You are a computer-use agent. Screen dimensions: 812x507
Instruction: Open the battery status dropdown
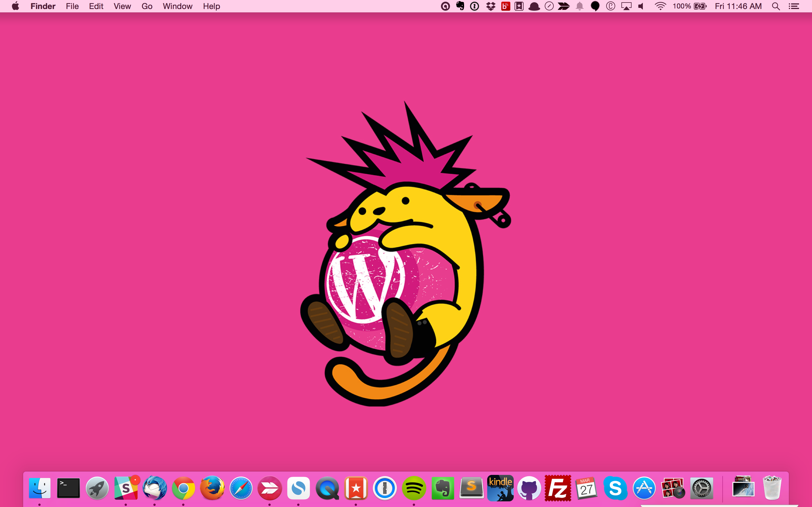point(700,6)
